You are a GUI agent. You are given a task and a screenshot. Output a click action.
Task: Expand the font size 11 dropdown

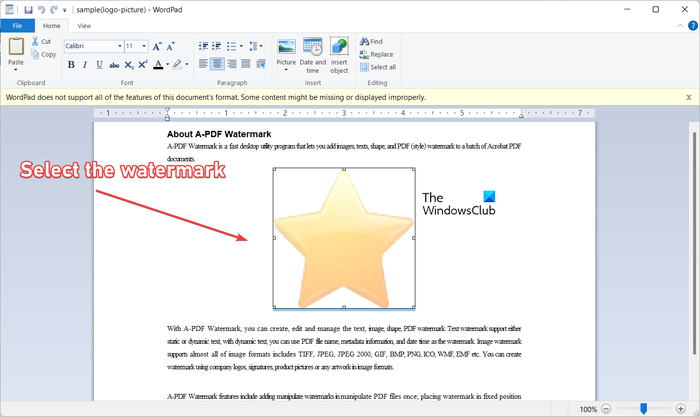[144, 46]
